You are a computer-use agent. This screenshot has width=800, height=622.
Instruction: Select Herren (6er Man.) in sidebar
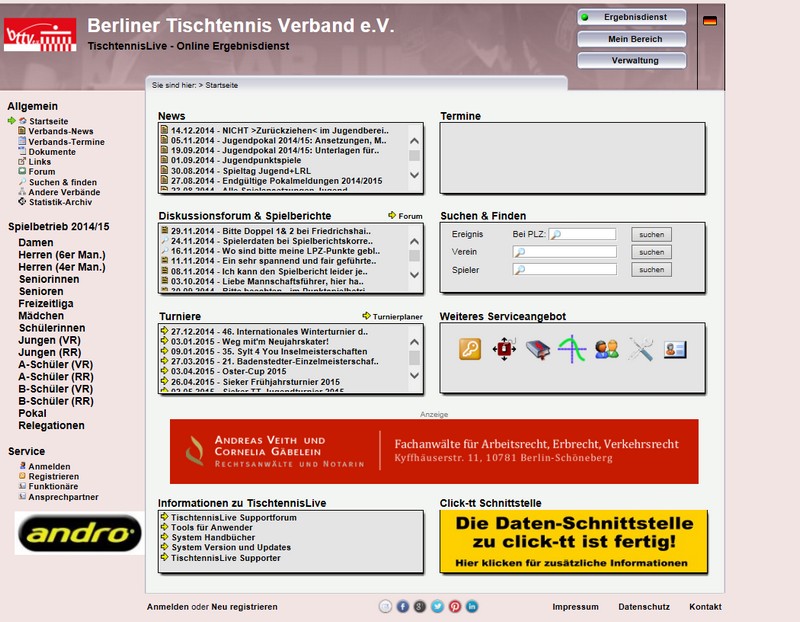click(61, 255)
